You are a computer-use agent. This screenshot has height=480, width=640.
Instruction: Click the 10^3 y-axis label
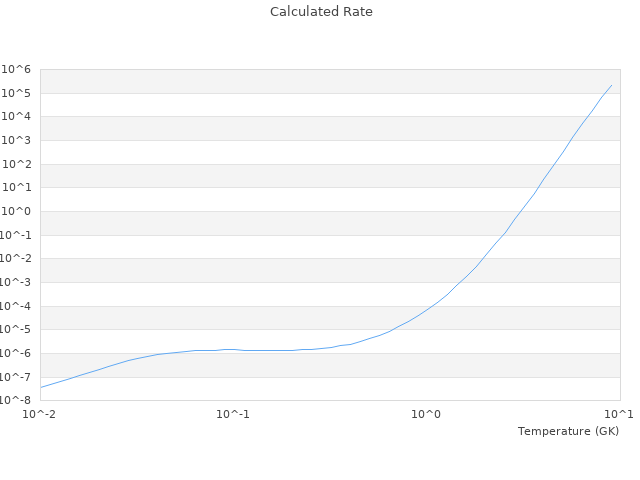17,140
